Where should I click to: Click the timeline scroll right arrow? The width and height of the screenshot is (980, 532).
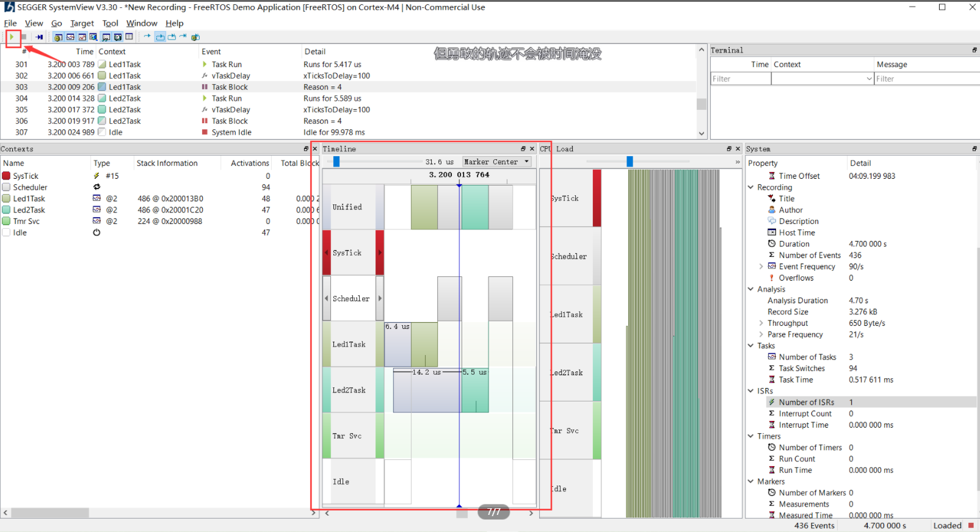click(x=531, y=513)
